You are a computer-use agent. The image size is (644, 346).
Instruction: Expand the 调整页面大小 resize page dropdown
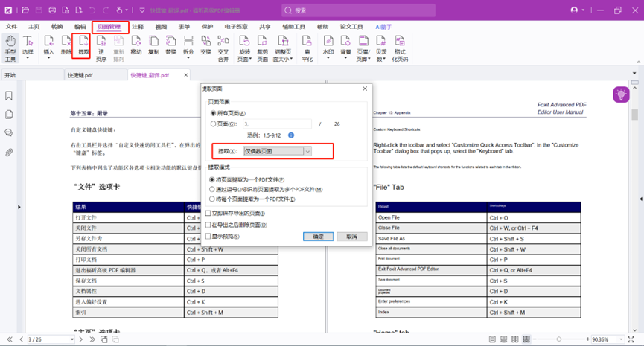pos(291,59)
